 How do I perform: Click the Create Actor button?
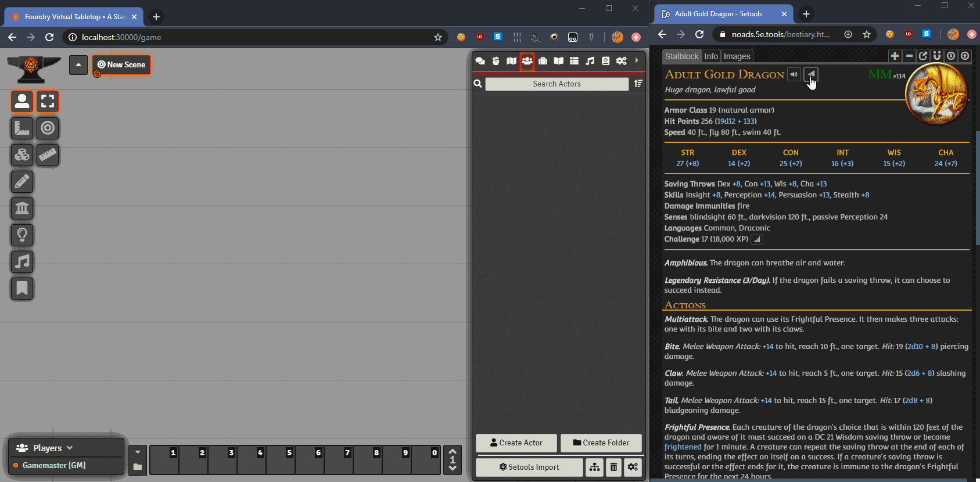pyautogui.click(x=516, y=443)
